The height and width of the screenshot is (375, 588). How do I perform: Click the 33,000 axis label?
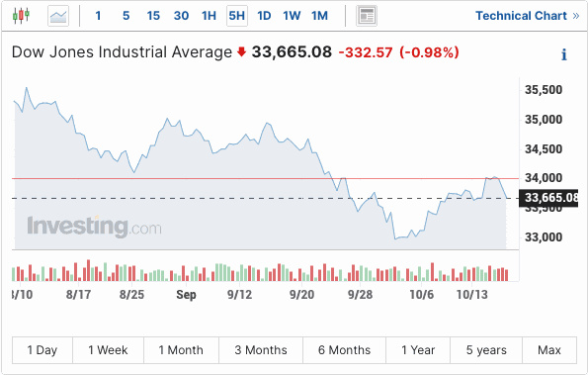[544, 237]
